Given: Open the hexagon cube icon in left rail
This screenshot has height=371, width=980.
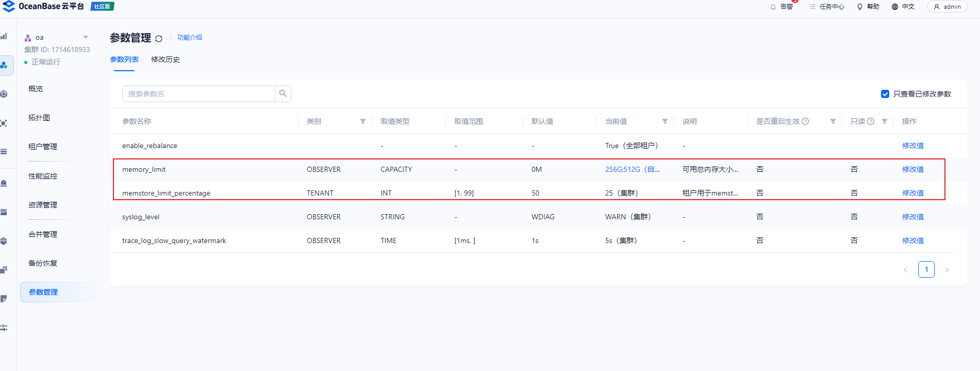Looking at the screenshot, I should (4, 94).
